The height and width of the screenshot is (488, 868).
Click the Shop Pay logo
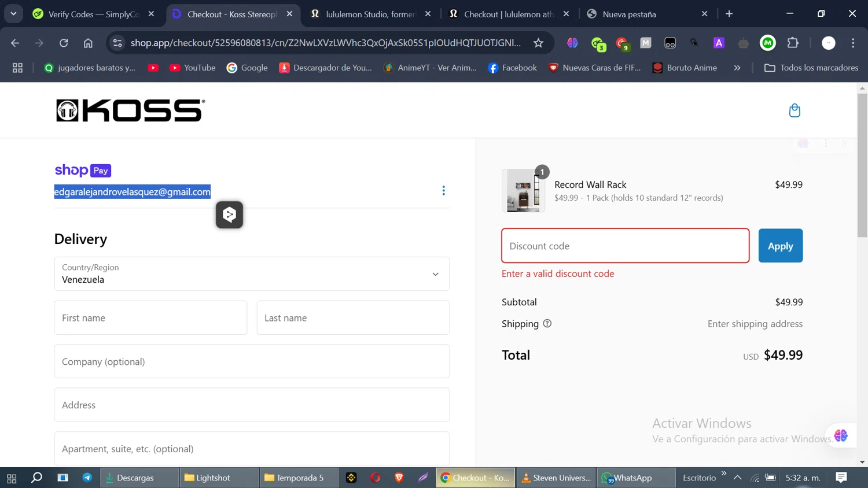pyautogui.click(x=83, y=171)
